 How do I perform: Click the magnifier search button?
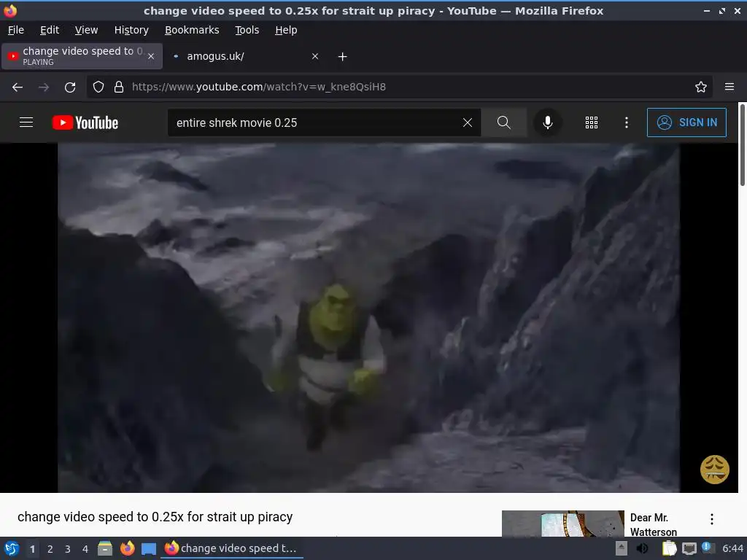tap(503, 122)
